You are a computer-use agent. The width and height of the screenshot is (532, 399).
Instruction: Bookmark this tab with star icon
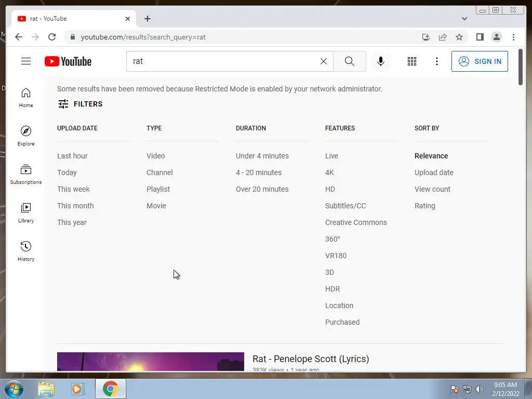coord(459,37)
